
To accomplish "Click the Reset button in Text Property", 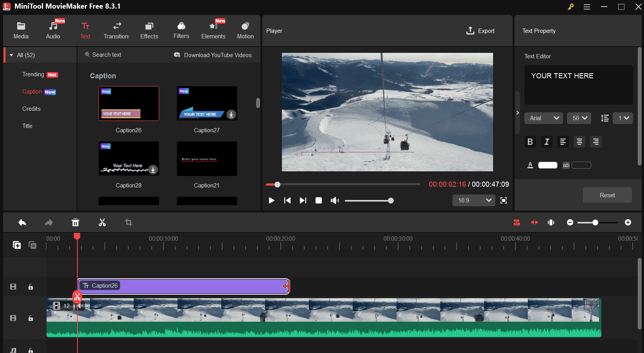I will tap(607, 195).
